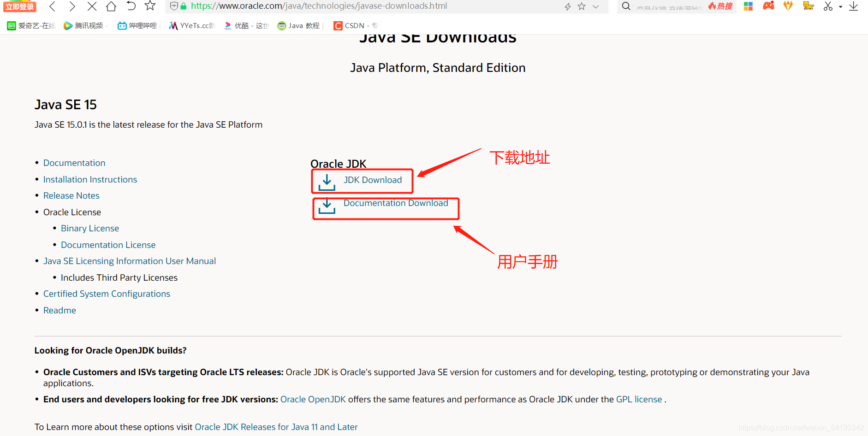The height and width of the screenshot is (436, 868).
Task: Open Java SE Licensing Information User Manual
Action: tap(130, 261)
